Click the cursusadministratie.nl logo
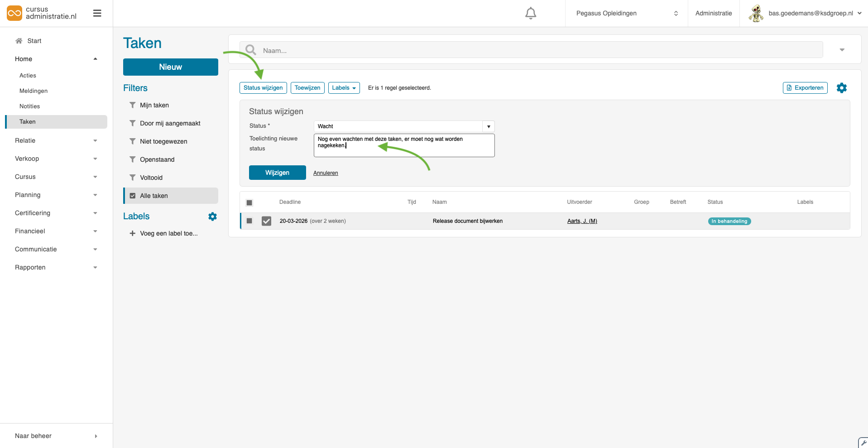The image size is (868, 448). [42, 13]
